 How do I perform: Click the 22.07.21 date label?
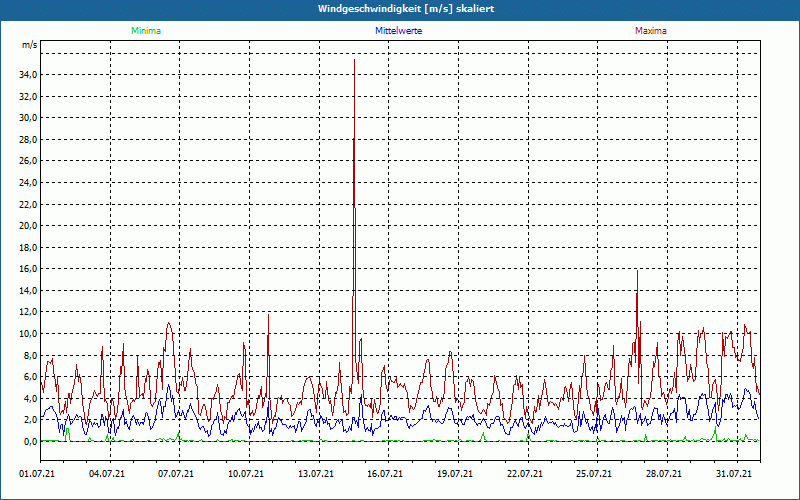[524, 474]
